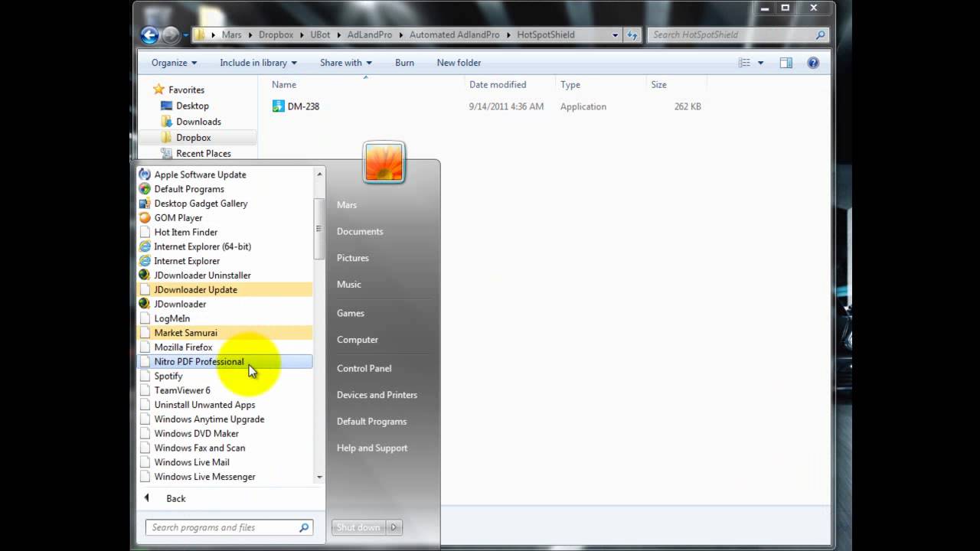Screen dimensions: 980x551
Task: Click the Internet Explorer icon entry
Action: 145,261
